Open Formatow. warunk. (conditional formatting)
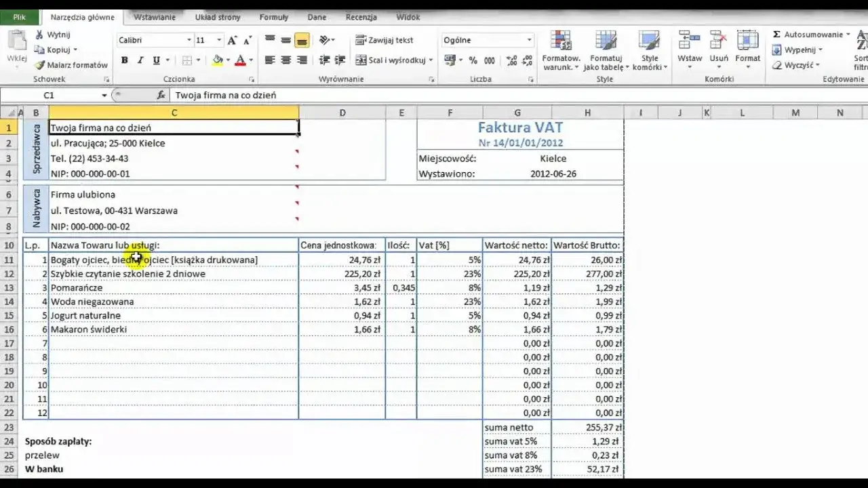The width and height of the screenshot is (868, 488). click(561, 51)
